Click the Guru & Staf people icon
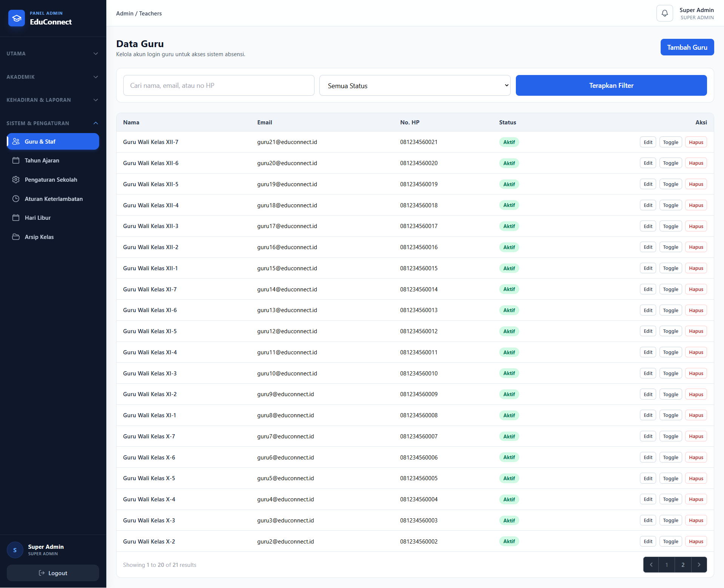Image resolution: width=724 pixels, height=588 pixels. pos(16,141)
